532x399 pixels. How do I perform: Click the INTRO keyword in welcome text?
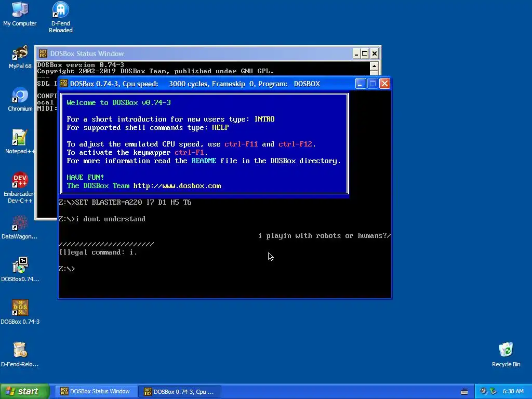264,119
